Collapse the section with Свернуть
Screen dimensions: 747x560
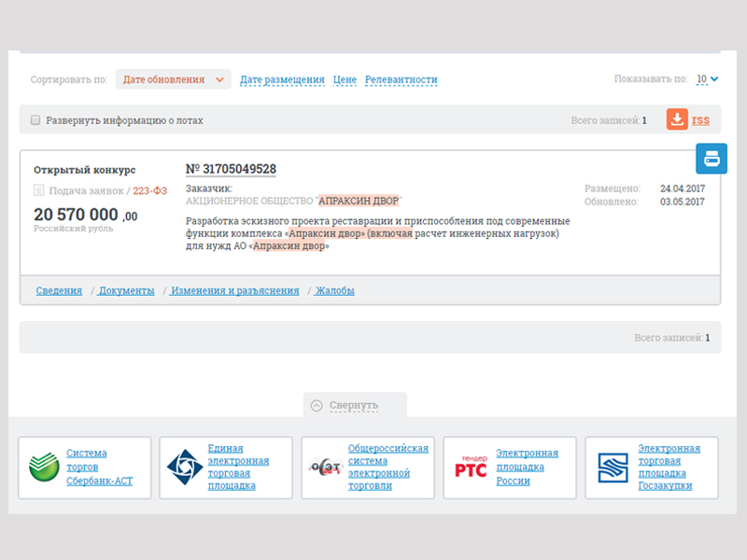pos(354,405)
